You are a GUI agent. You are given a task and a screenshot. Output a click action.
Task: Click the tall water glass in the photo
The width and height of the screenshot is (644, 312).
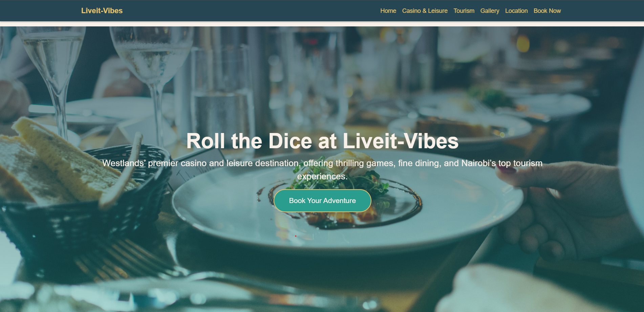point(222,98)
